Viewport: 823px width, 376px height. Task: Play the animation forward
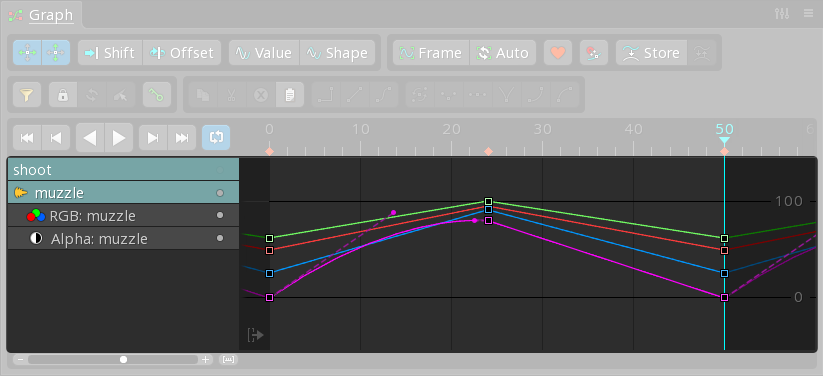point(119,138)
